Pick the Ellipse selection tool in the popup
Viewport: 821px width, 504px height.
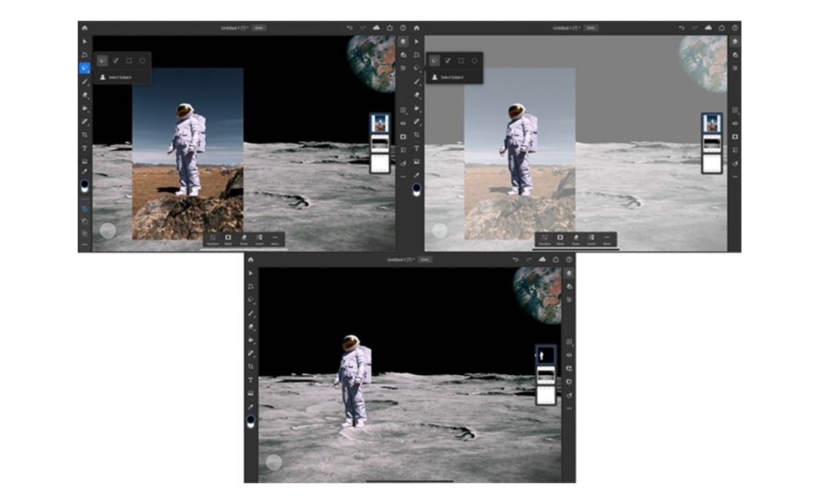coord(143,61)
